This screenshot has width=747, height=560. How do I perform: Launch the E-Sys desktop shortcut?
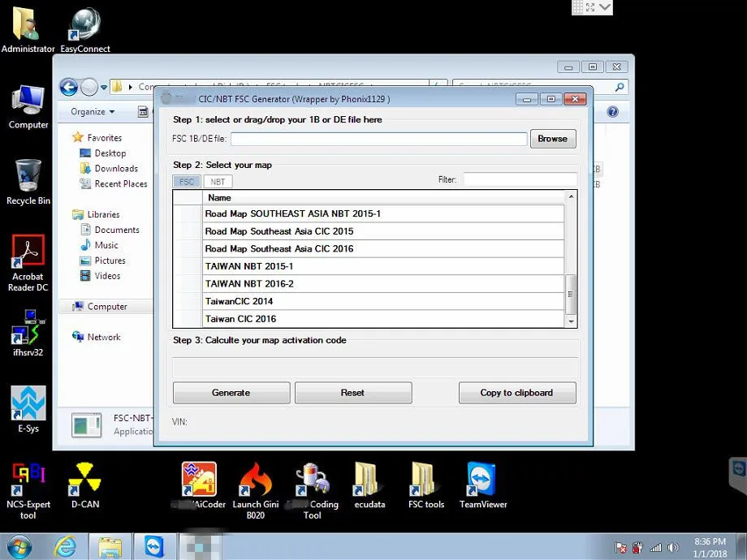coord(28,410)
